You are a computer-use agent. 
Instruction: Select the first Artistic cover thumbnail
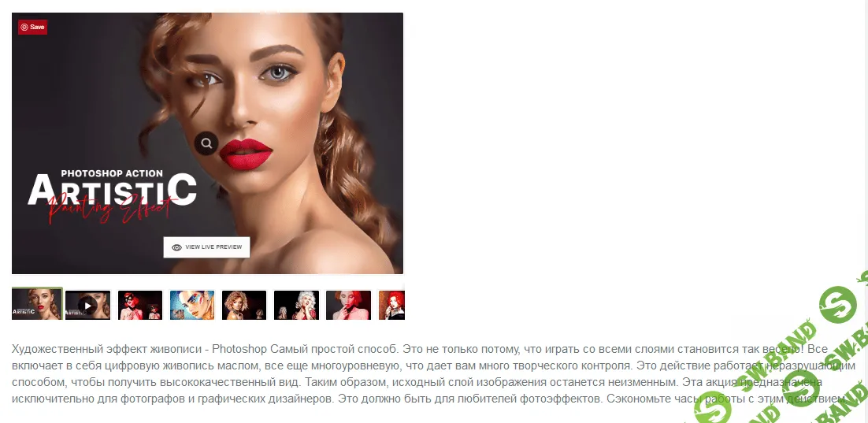click(x=37, y=304)
